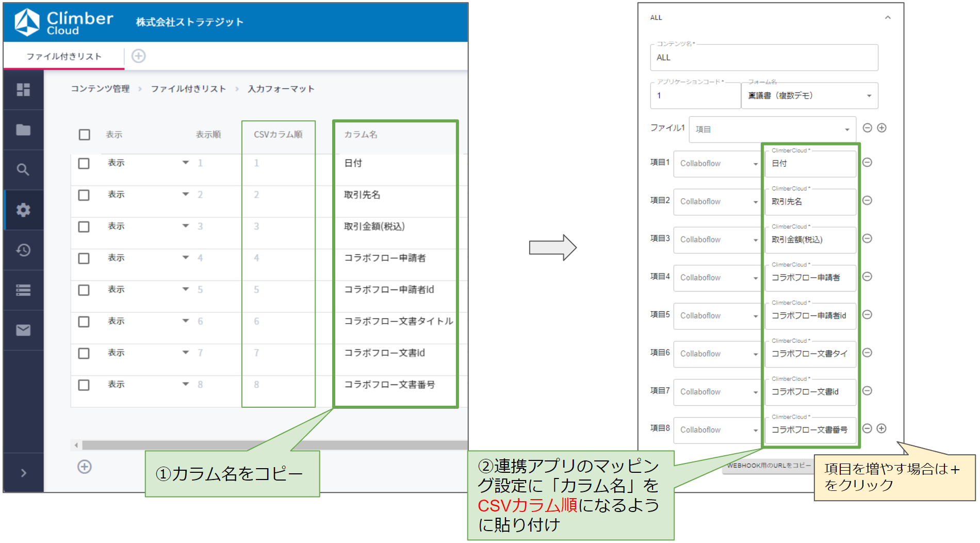
Task: Click 株式会社ストラテジット company name
Action: click(x=189, y=22)
